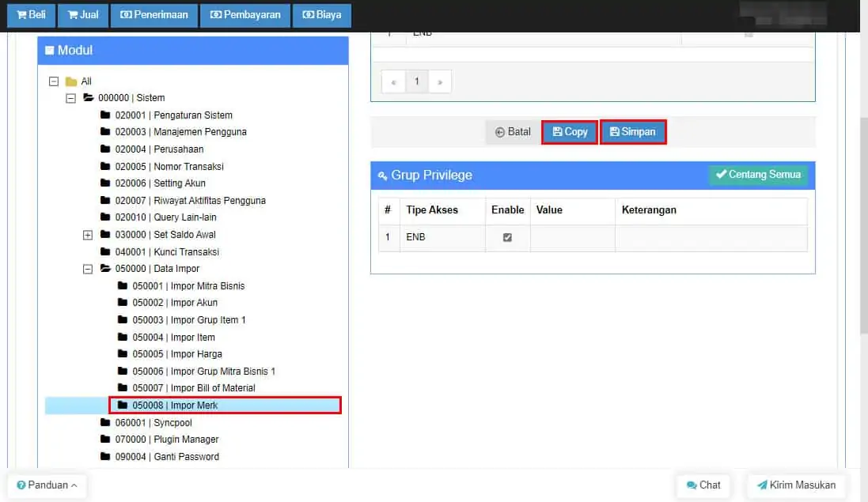Click open-folder icon of 000000 Sistem
The image size is (868, 502).
click(x=88, y=97)
